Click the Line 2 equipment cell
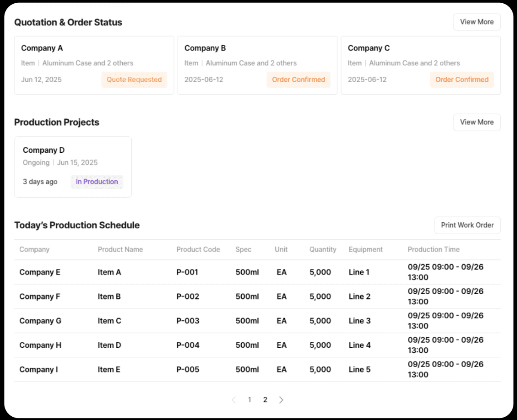517x420 pixels. (360, 297)
